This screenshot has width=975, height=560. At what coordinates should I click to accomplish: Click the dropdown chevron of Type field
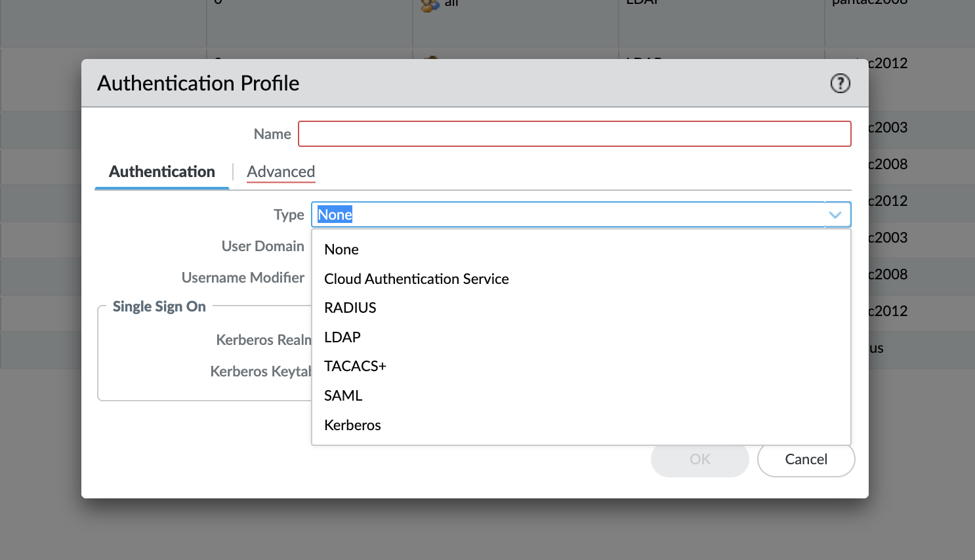pos(835,215)
